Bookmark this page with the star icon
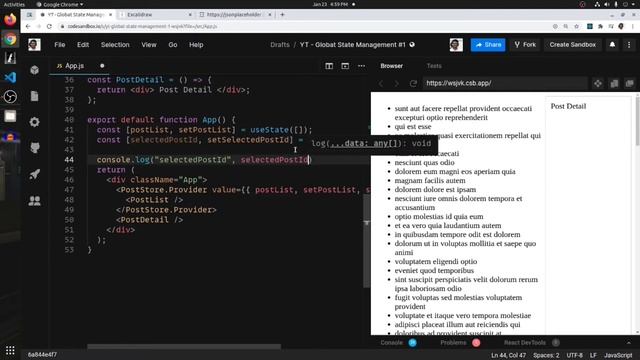This screenshot has width=640, height=360. (576, 26)
